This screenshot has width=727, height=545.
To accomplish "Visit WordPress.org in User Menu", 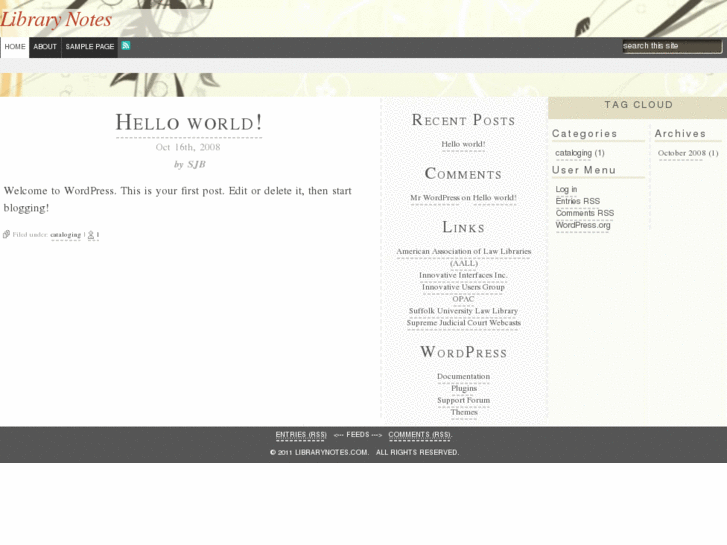I will point(583,225).
